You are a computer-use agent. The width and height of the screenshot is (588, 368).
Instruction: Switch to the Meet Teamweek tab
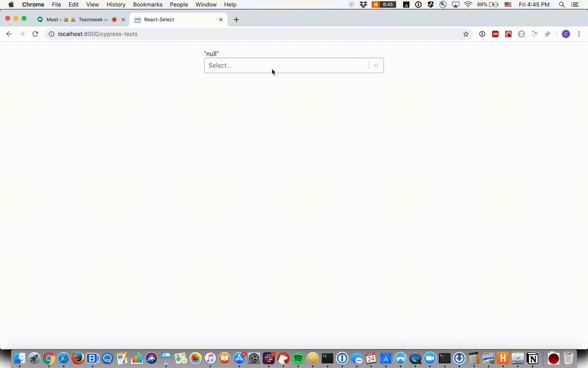pos(77,19)
